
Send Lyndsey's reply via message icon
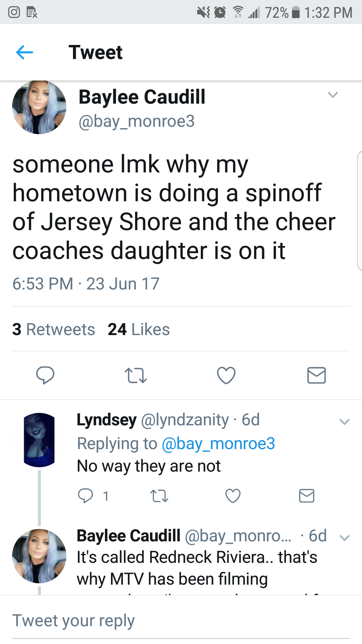[307, 496]
